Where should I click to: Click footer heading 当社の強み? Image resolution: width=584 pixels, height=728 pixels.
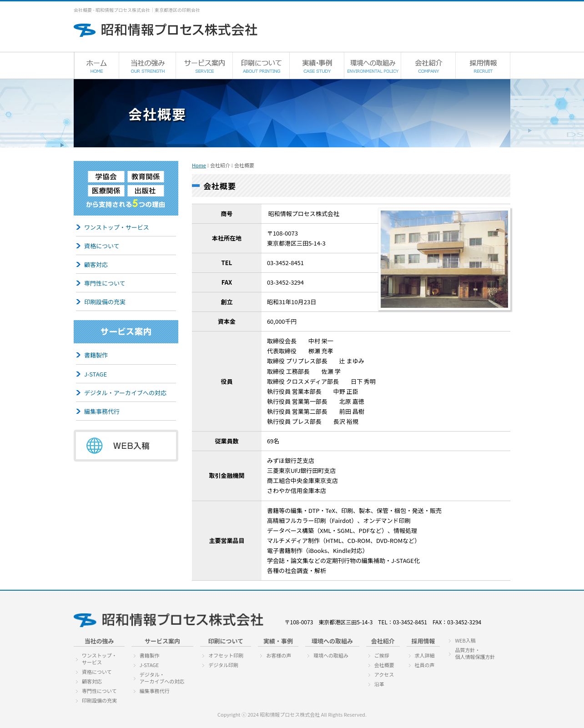[99, 641]
